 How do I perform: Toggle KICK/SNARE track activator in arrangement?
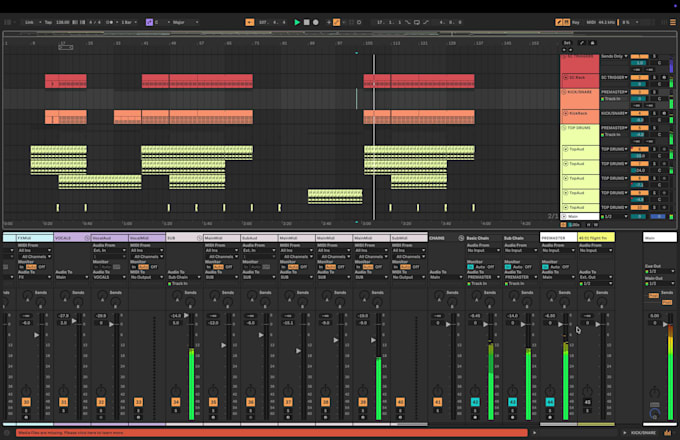(639, 92)
